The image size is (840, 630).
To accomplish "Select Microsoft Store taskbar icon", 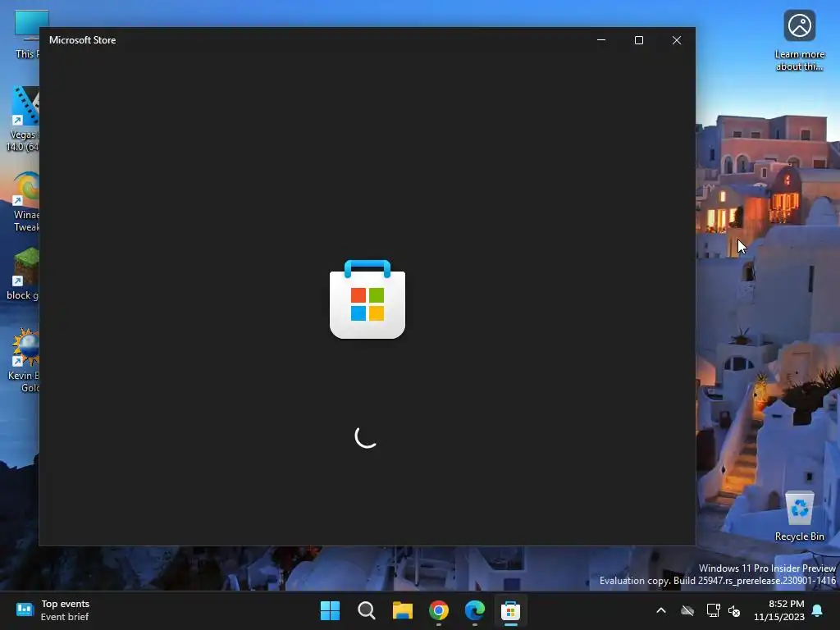I will pyautogui.click(x=510, y=610).
